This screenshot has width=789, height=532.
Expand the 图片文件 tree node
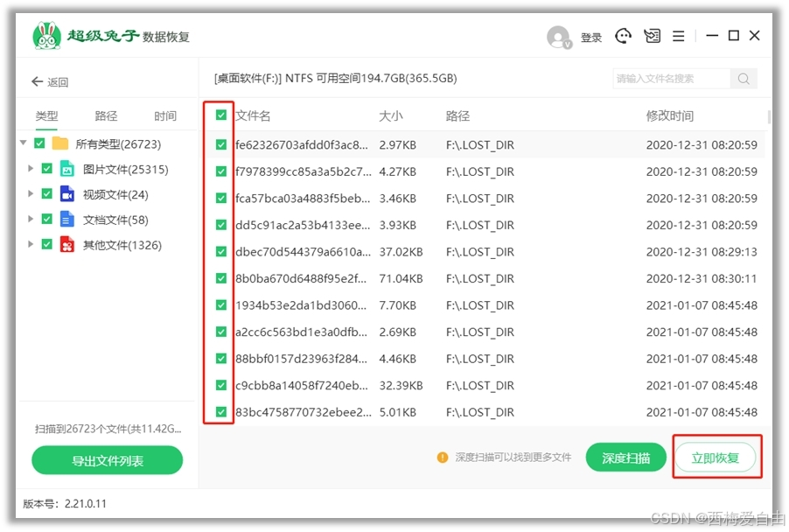click(x=31, y=169)
